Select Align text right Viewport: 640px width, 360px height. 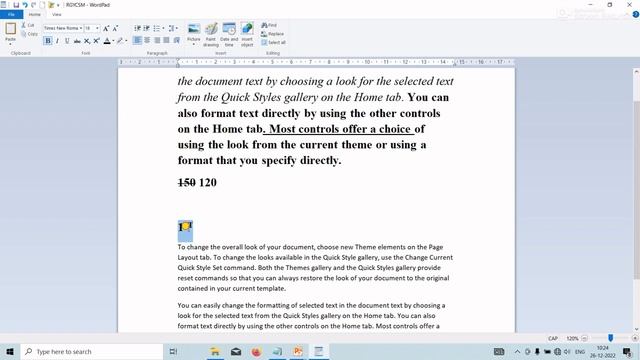point(157,40)
